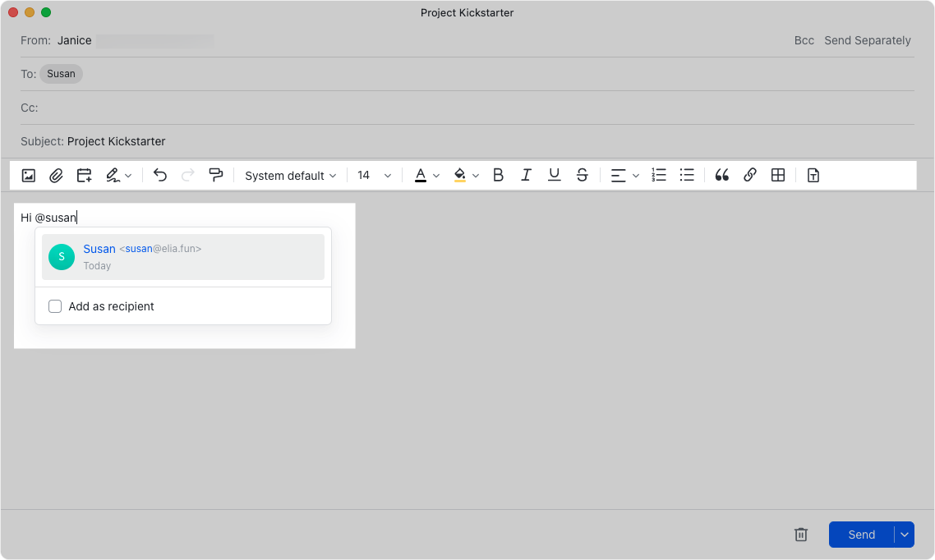Insert a bulleted list

click(x=687, y=175)
